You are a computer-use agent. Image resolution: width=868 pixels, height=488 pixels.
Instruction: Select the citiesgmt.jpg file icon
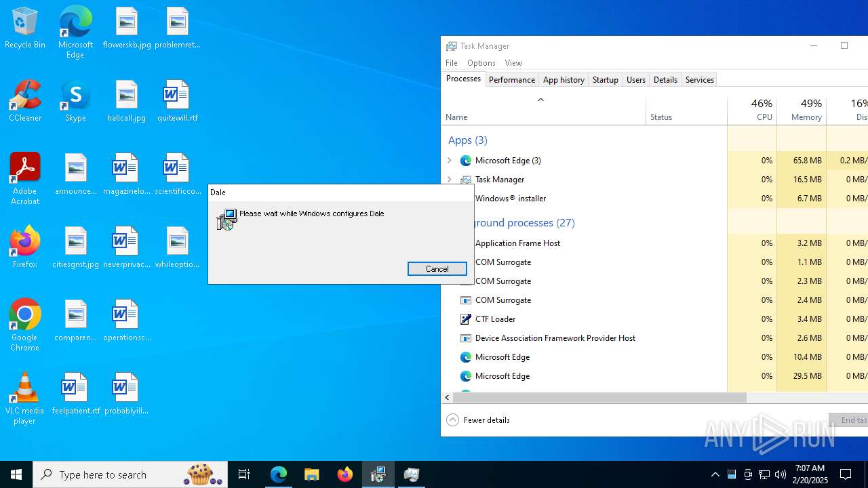[76, 247]
